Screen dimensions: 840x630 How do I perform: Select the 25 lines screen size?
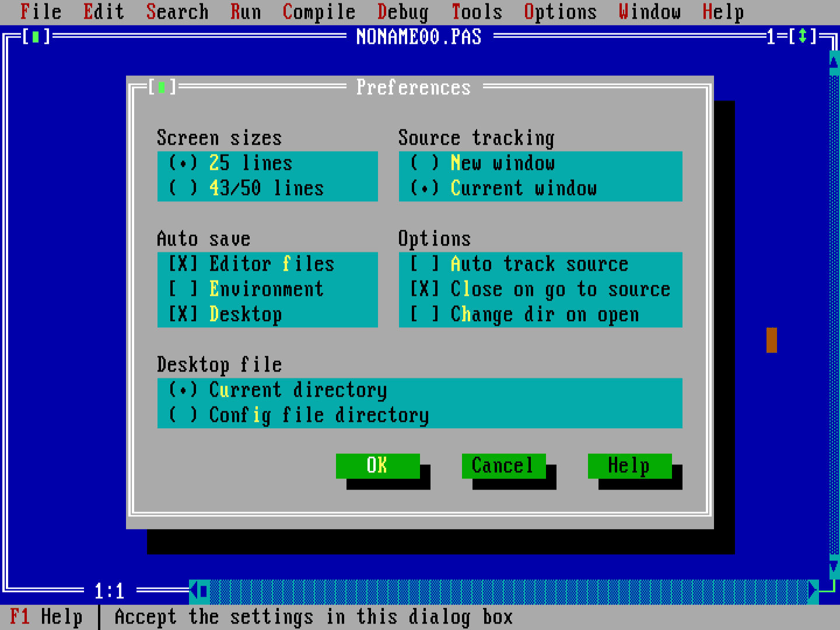point(231,163)
